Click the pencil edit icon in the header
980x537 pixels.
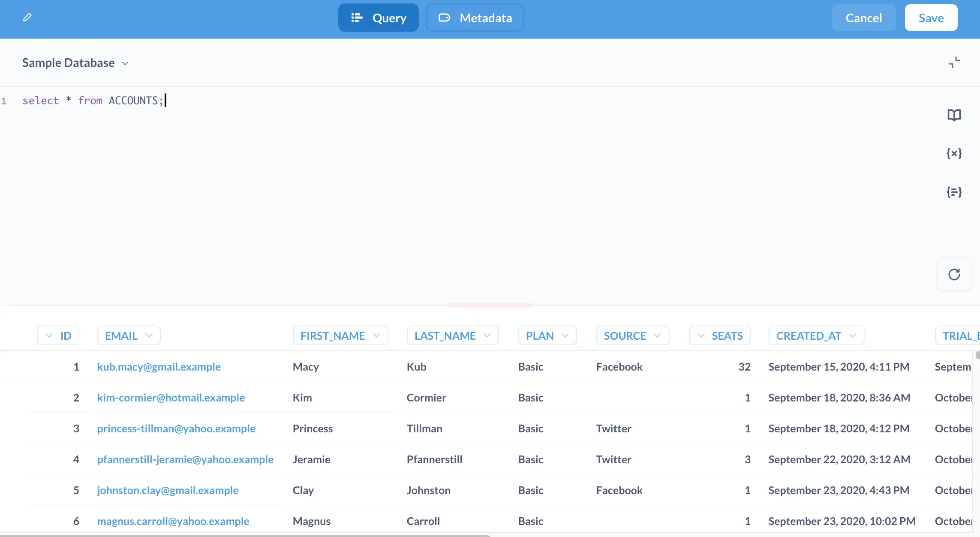(27, 18)
